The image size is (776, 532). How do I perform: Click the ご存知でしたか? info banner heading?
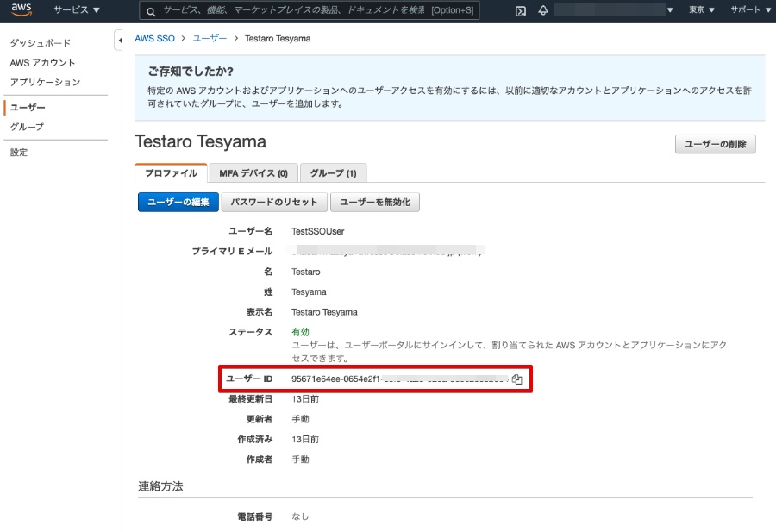[191, 72]
